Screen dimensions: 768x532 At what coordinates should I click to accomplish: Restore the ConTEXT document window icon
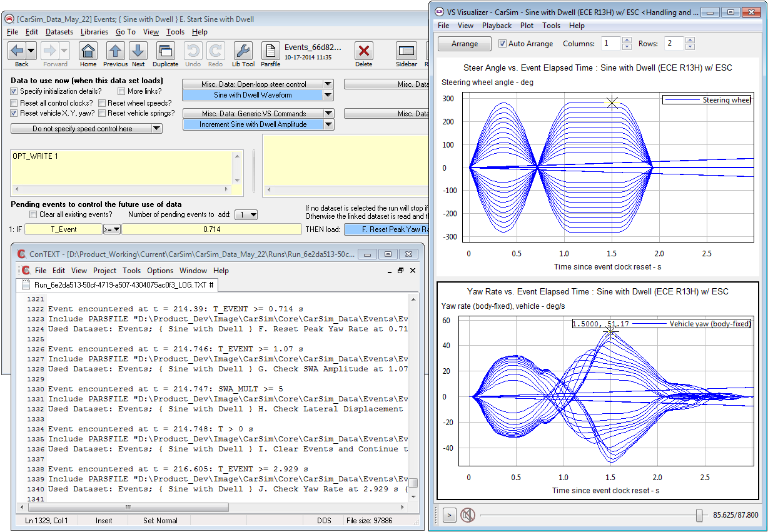pyautogui.click(x=401, y=271)
